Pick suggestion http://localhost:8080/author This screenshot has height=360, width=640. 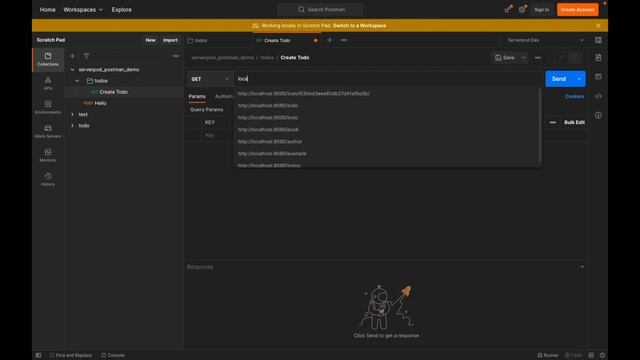tap(270, 142)
